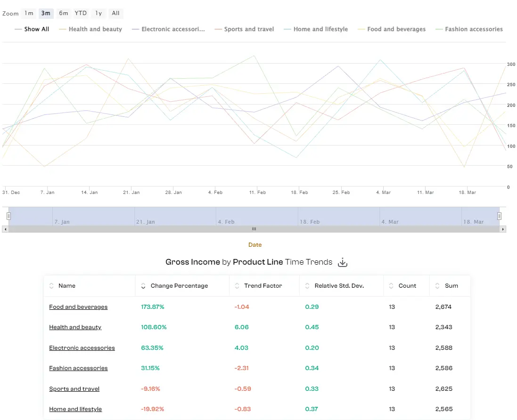The image size is (517, 420).
Task: Sort by Relative Std. Dev. column
Action: [x=308, y=285]
